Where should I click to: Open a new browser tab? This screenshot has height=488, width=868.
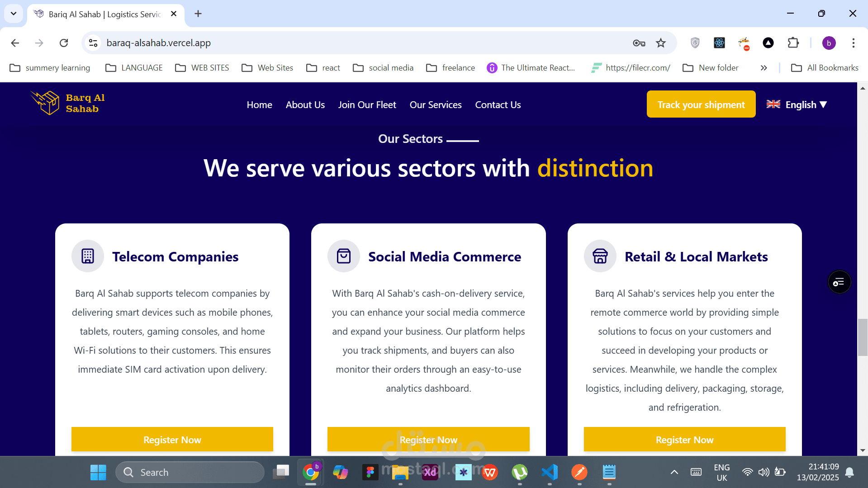pyautogui.click(x=198, y=14)
